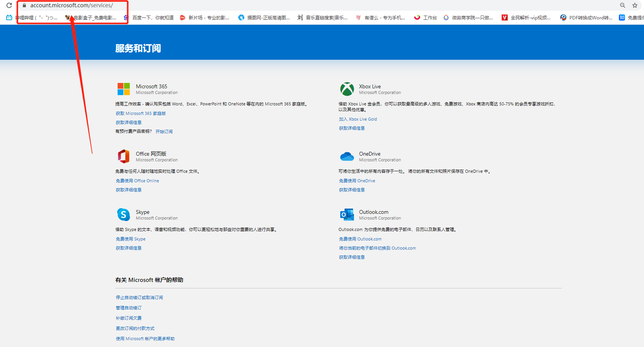This screenshot has height=347, width=644.
Task: Open the zoom magnifier in the address bar
Action: (623, 5)
